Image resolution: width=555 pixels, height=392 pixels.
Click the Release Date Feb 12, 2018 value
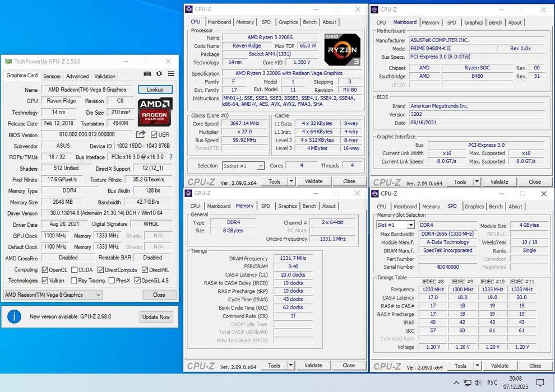pos(59,123)
